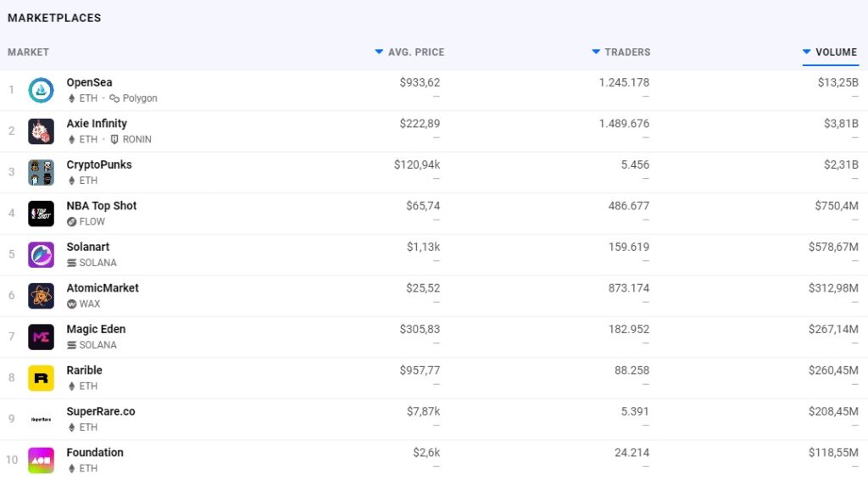This screenshot has height=479, width=868.
Task: Open the Solanart purple icon
Action: (41, 254)
